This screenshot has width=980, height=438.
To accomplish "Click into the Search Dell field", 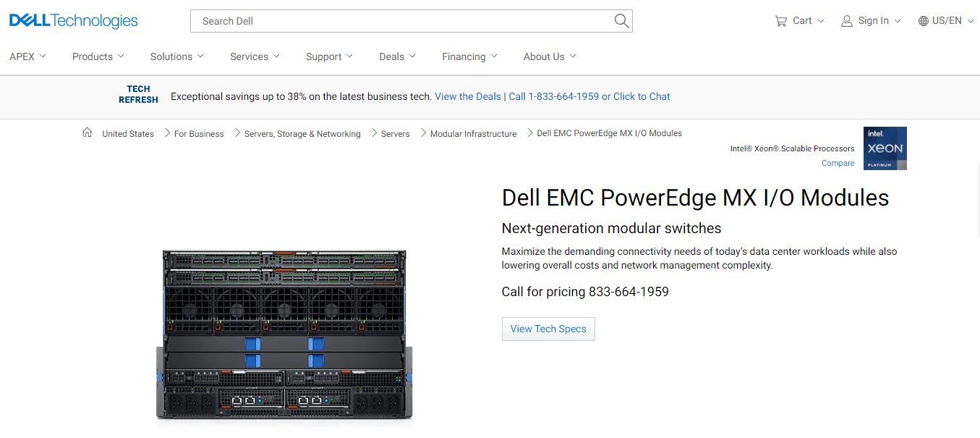I will tap(401, 21).
